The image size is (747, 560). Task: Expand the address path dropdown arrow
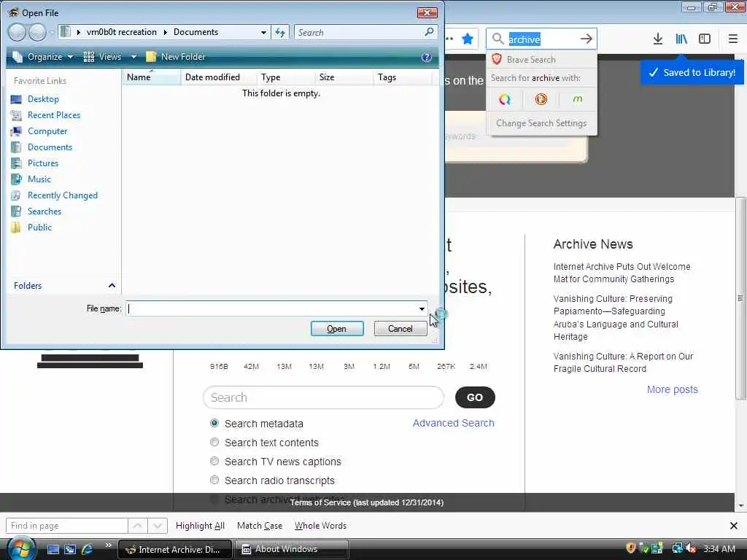tap(263, 32)
